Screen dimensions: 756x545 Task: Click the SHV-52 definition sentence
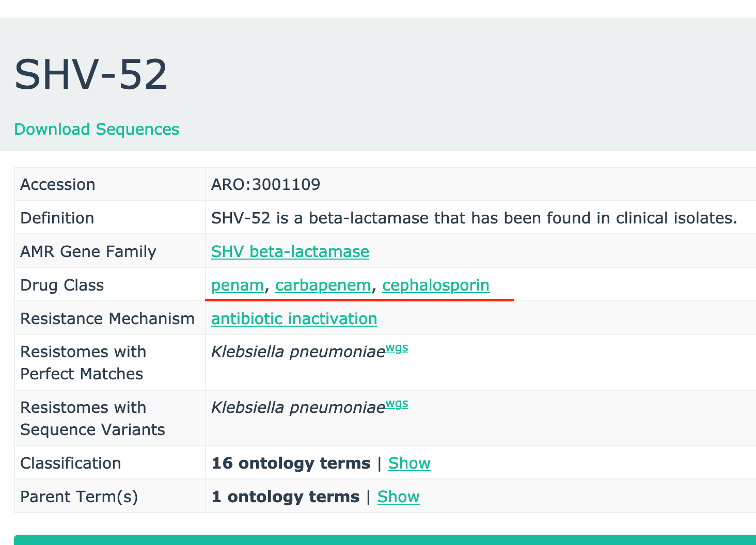[x=474, y=218]
